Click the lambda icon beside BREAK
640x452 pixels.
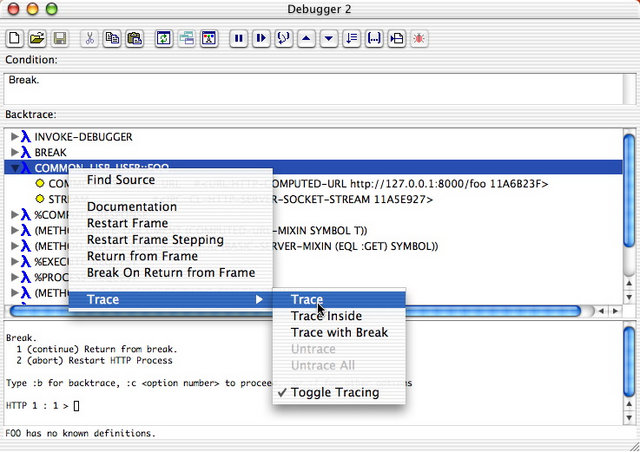tap(26, 152)
